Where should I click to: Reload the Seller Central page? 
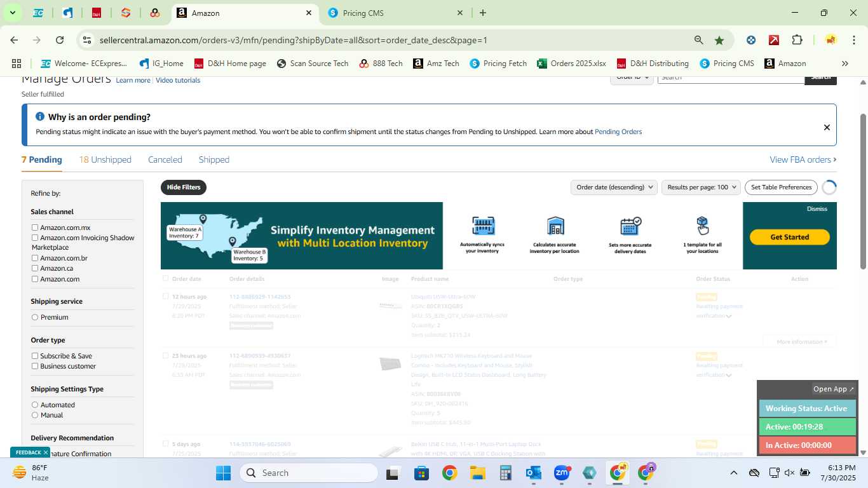pos(60,40)
